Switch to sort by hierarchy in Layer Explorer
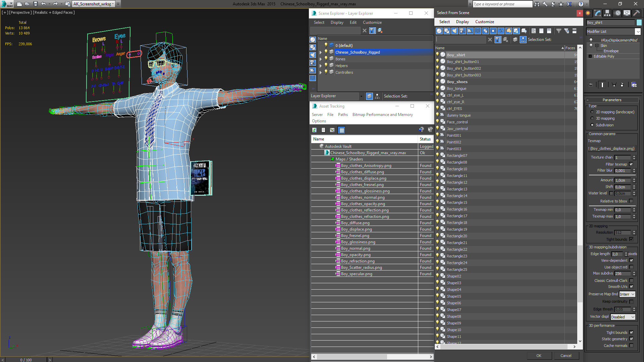644x362 pixels. point(377,96)
